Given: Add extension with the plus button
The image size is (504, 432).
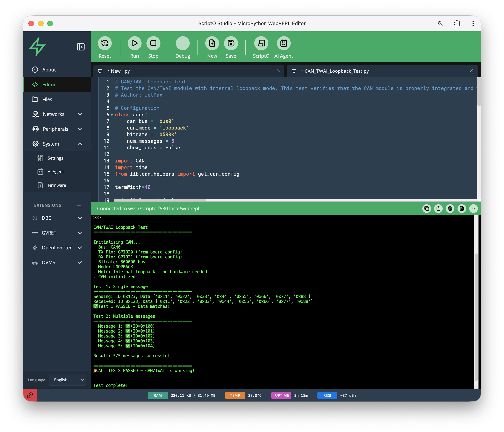Looking at the screenshot, I should click(79, 205).
